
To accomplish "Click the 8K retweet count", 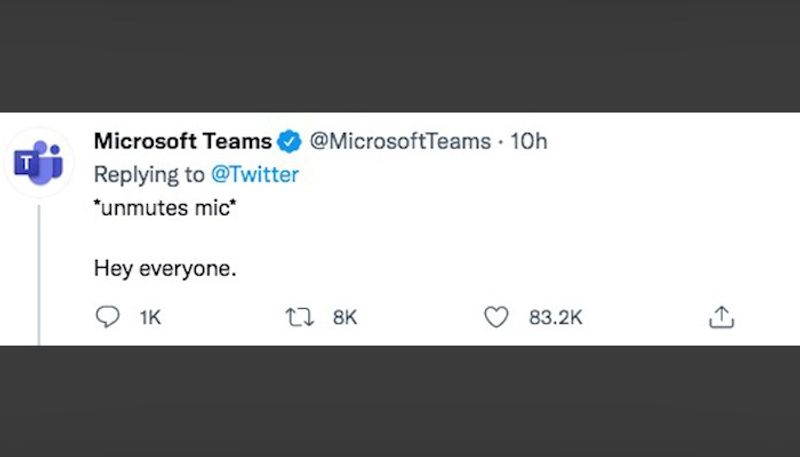I will pyautogui.click(x=344, y=318).
